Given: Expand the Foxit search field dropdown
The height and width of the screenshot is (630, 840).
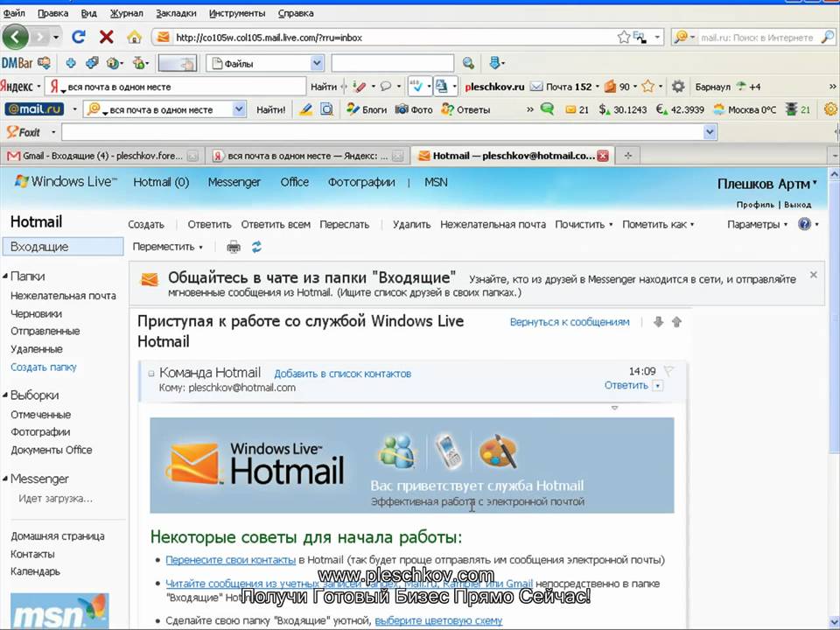Looking at the screenshot, I should click(710, 132).
